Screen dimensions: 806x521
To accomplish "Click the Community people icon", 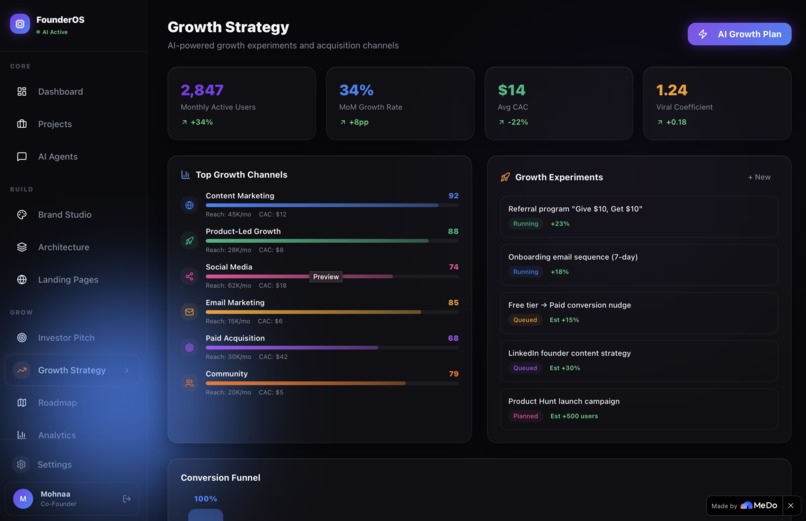I will [x=189, y=383].
